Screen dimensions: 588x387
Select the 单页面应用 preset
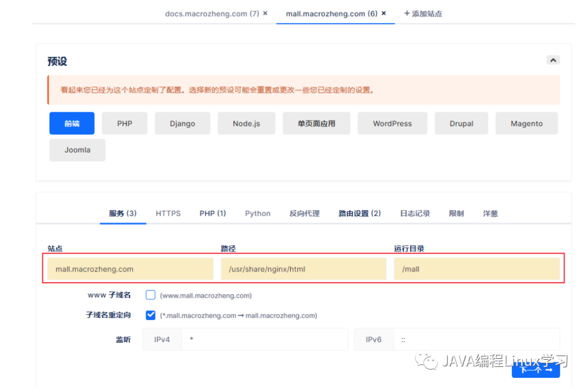click(316, 123)
